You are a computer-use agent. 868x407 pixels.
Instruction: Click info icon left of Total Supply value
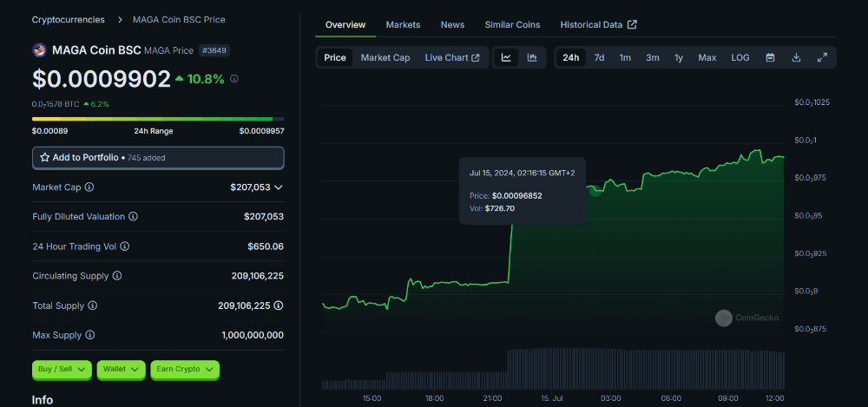coord(93,305)
